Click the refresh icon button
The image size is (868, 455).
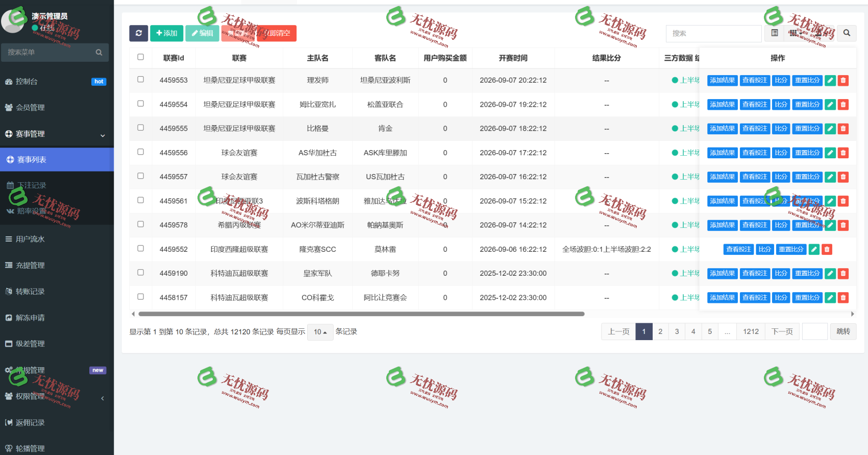[x=139, y=33]
